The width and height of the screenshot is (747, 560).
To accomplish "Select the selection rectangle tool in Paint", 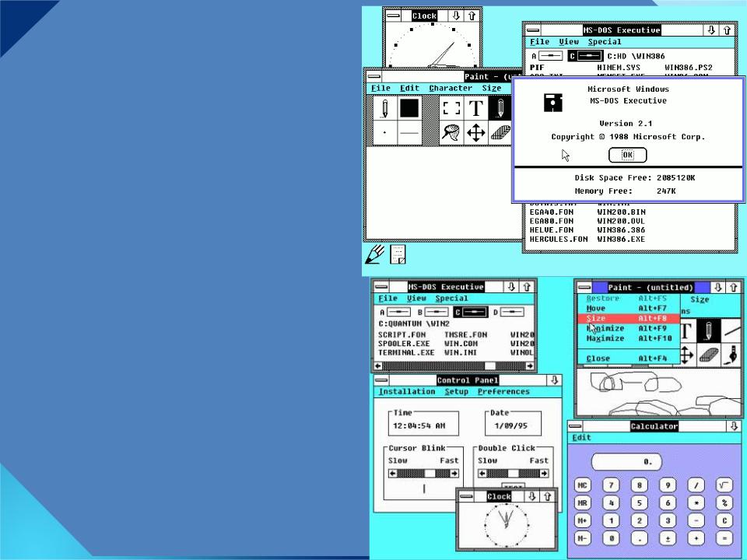I will pyautogui.click(x=451, y=108).
